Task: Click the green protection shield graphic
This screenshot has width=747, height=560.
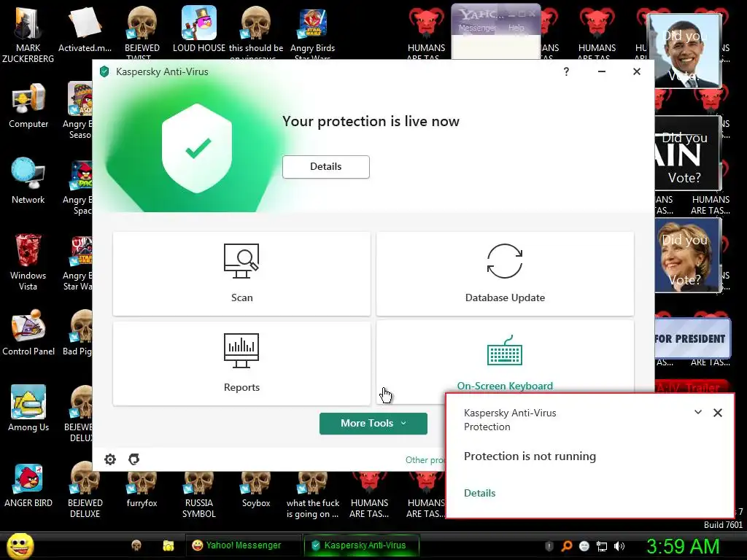Action: (x=197, y=148)
